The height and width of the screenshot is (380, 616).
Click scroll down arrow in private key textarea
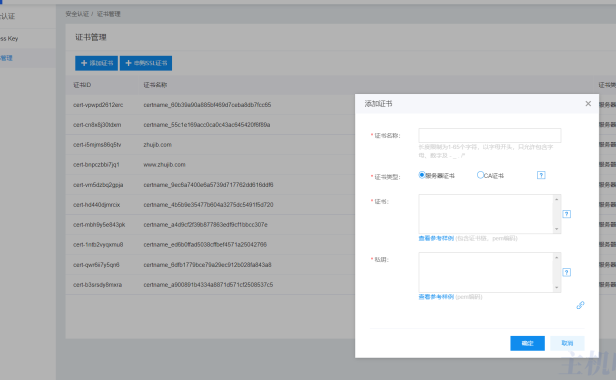click(557, 287)
